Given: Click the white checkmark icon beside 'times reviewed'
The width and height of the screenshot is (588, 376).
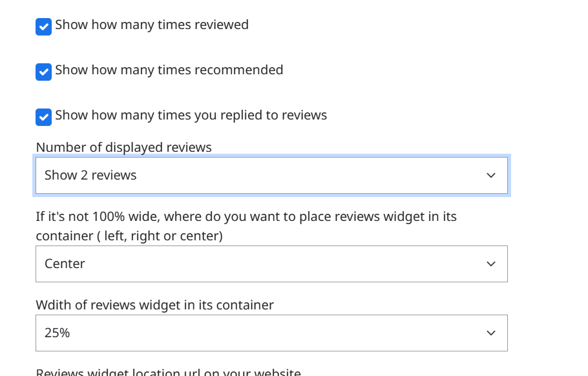Looking at the screenshot, I should coord(43,26).
